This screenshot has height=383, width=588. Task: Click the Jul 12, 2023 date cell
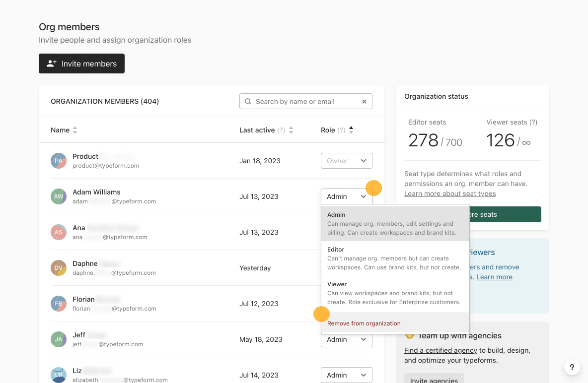[259, 304]
